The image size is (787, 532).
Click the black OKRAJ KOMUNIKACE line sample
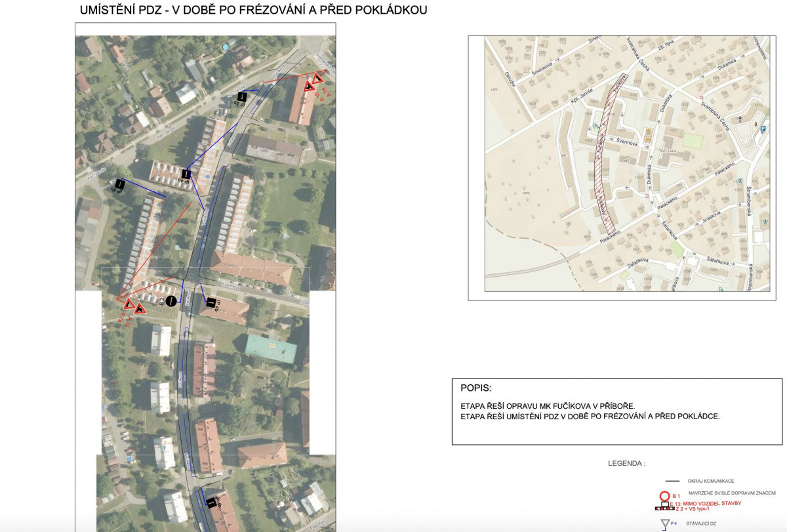pyautogui.click(x=672, y=481)
